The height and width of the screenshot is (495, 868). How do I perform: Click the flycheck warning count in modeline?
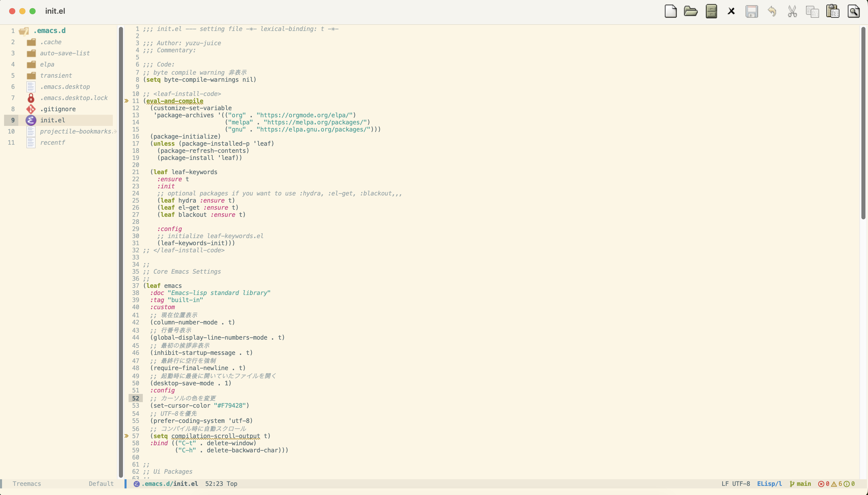pos(837,484)
